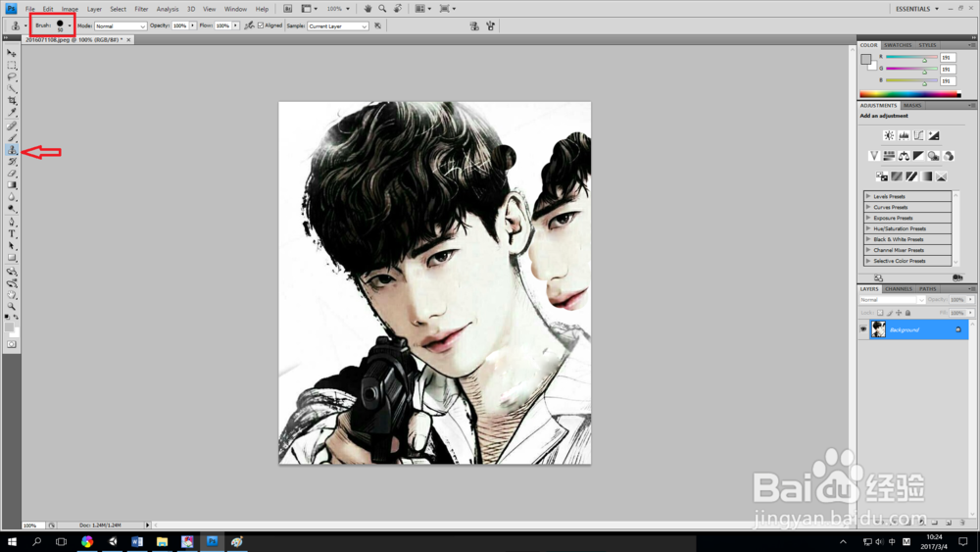The height and width of the screenshot is (552, 980).
Task: Open the Window menu
Action: pos(235,9)
